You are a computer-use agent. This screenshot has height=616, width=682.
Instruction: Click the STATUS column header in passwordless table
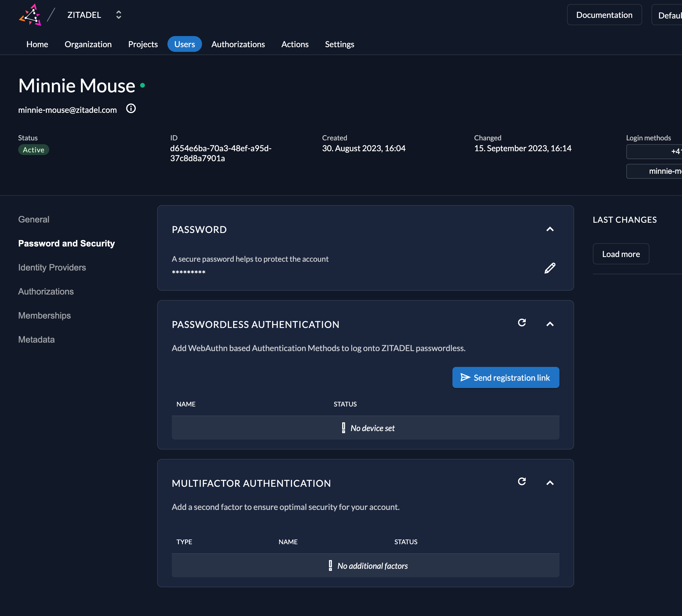(x=345, y=404)
